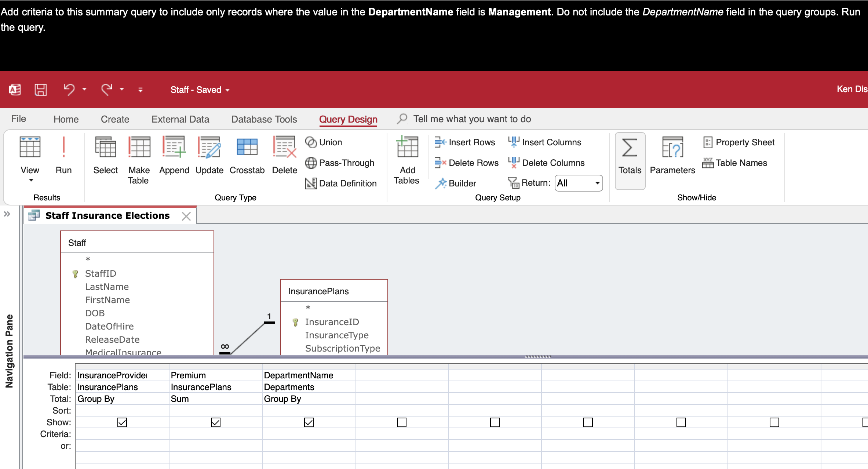
Task: Click the pane splitter handle above grid
Action: [x=538, y=356]
